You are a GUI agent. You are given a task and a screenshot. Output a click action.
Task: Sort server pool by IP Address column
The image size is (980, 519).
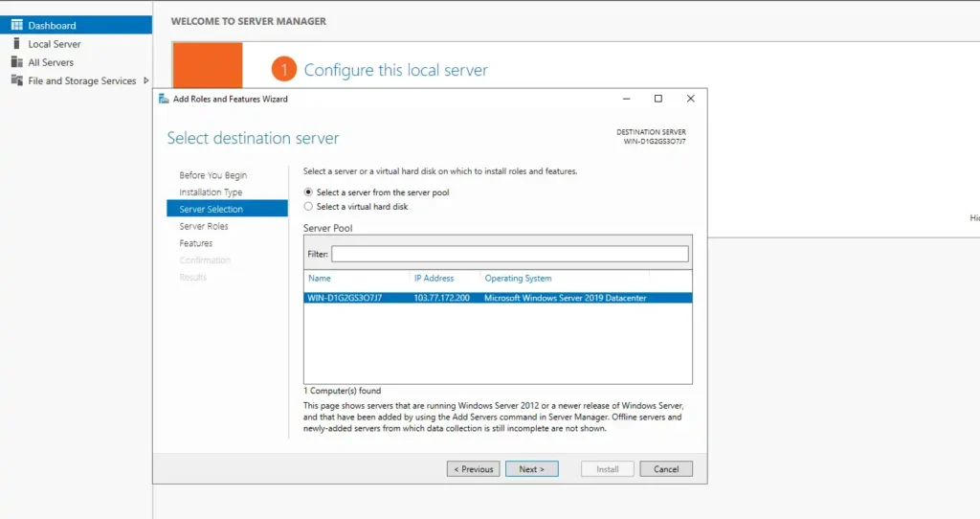[x=434, y=279]
